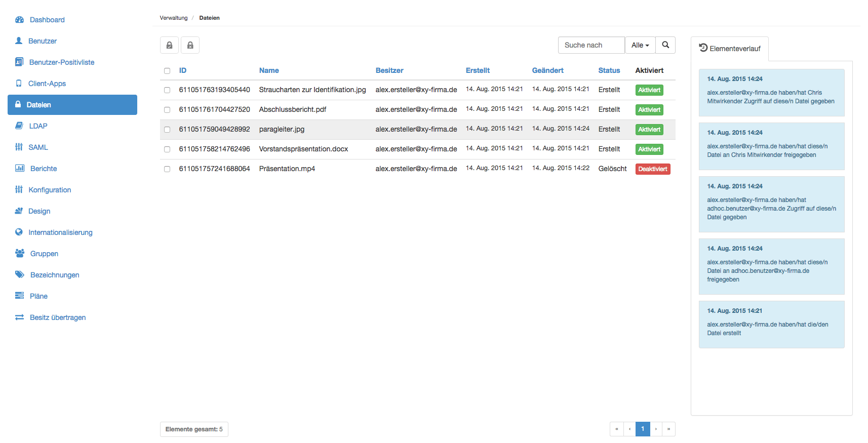
Task: Click the Besitz übertragen arrows icon
Action: click(x=19, y=317)
